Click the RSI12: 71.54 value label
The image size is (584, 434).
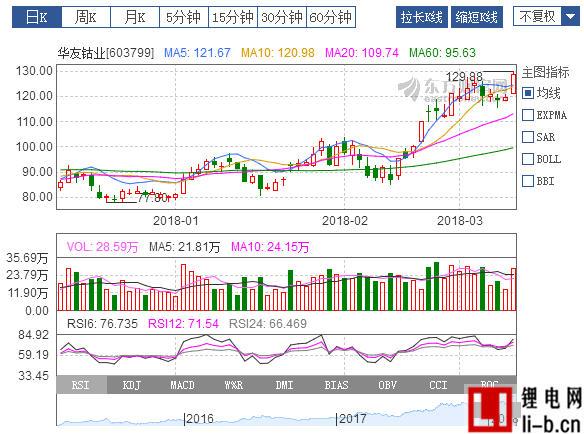[x=184, y=324]
